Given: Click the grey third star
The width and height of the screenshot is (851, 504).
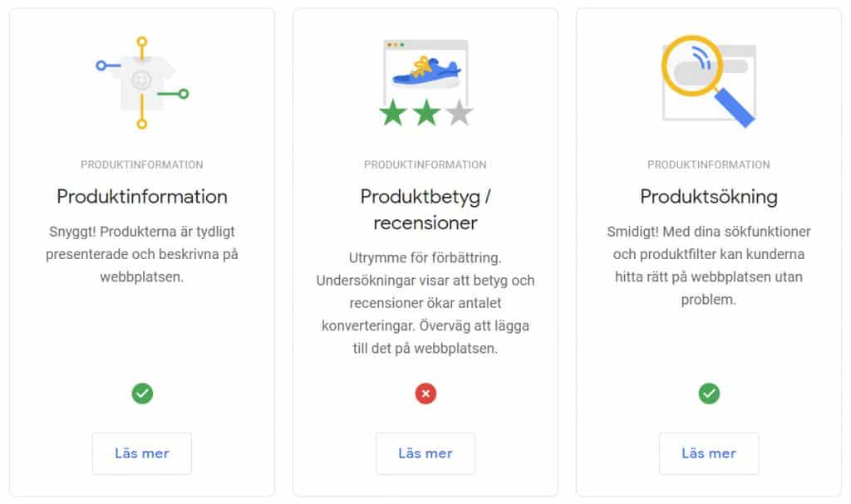Looking at the screenshot, I should click(460, 112).
